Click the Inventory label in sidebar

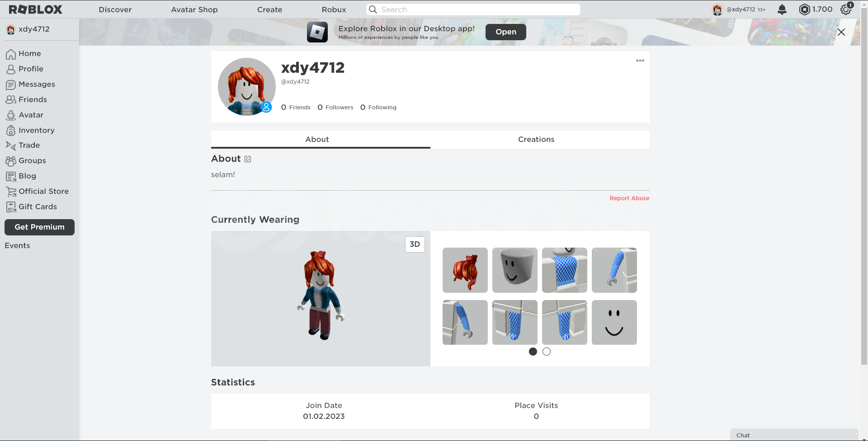click(x=37, y=131)
